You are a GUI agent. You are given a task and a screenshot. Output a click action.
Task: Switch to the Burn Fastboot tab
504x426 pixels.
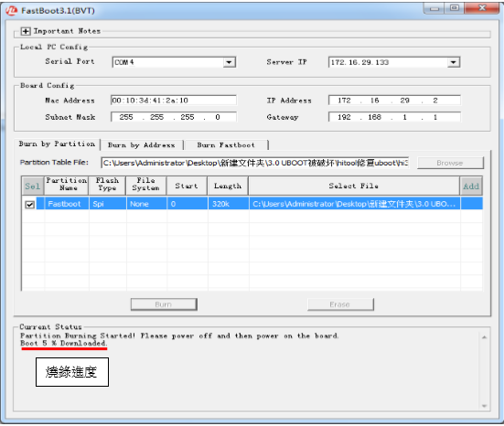pos(226,145)
